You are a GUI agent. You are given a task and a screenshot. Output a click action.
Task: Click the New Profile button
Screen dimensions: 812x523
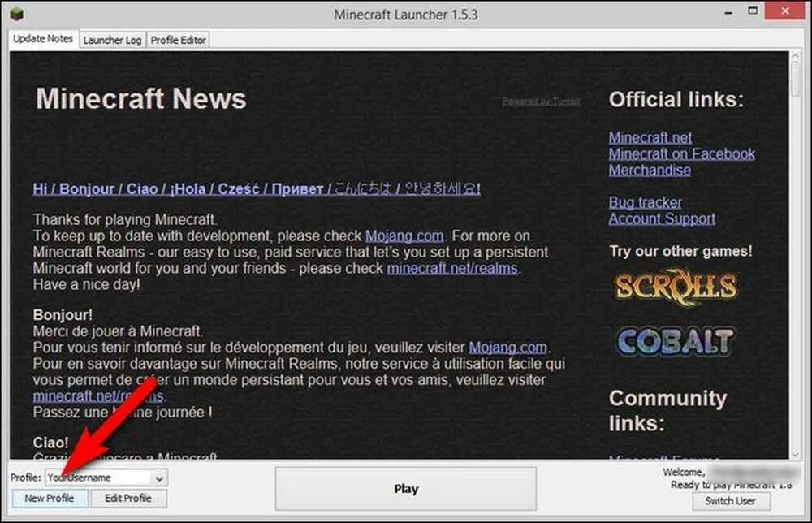50,498
